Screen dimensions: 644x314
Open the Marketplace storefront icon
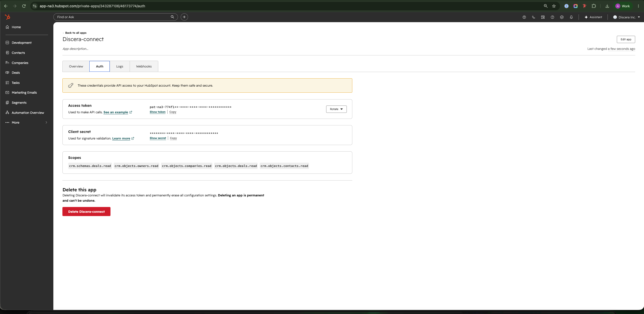[543, 17]
